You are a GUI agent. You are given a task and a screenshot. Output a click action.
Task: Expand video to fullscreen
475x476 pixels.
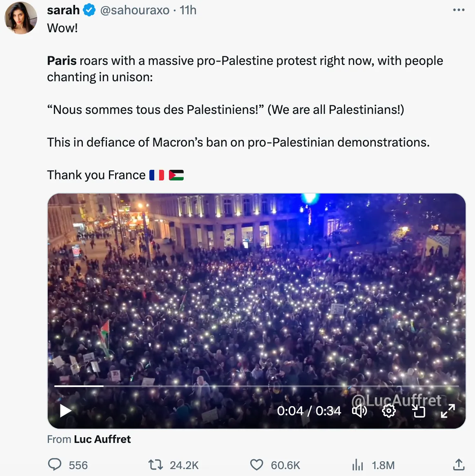[x=448, y=411]
